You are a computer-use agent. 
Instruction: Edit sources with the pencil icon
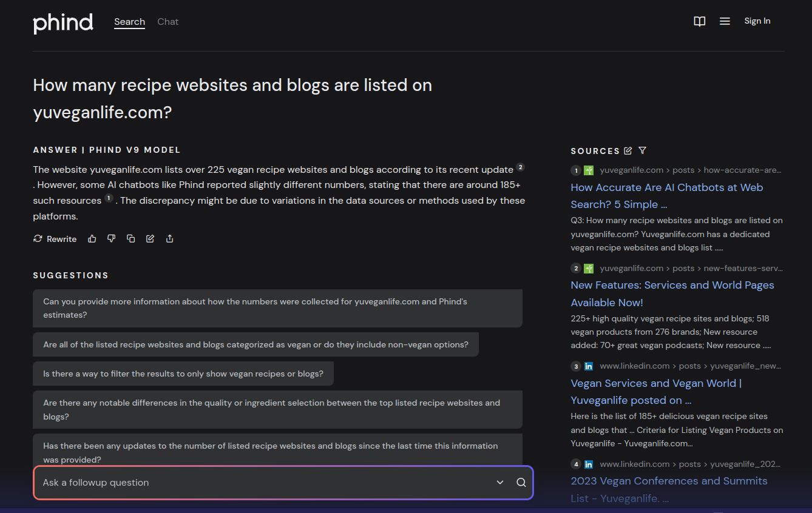628,150
